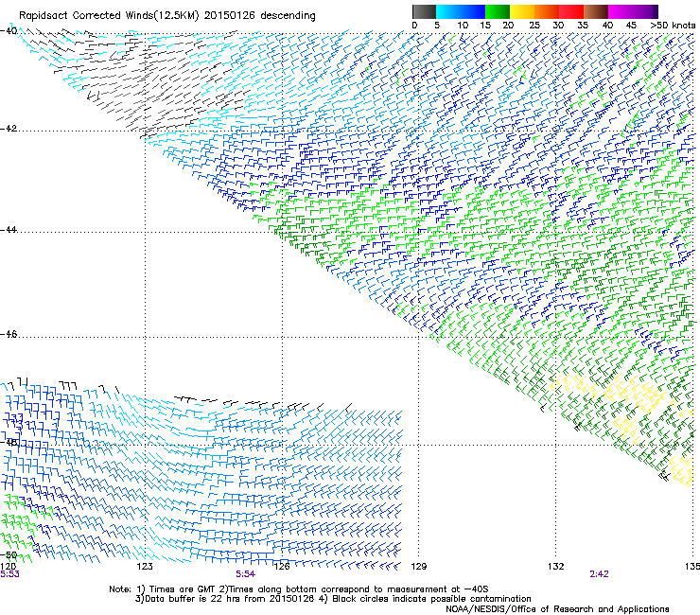Click the NOAA/NESDIS credit line
This screenshot has height=615, width=700.
tap(557, 609)
